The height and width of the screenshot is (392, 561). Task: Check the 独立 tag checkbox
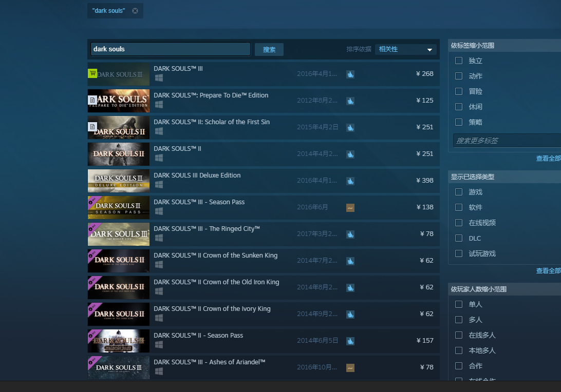459,61
